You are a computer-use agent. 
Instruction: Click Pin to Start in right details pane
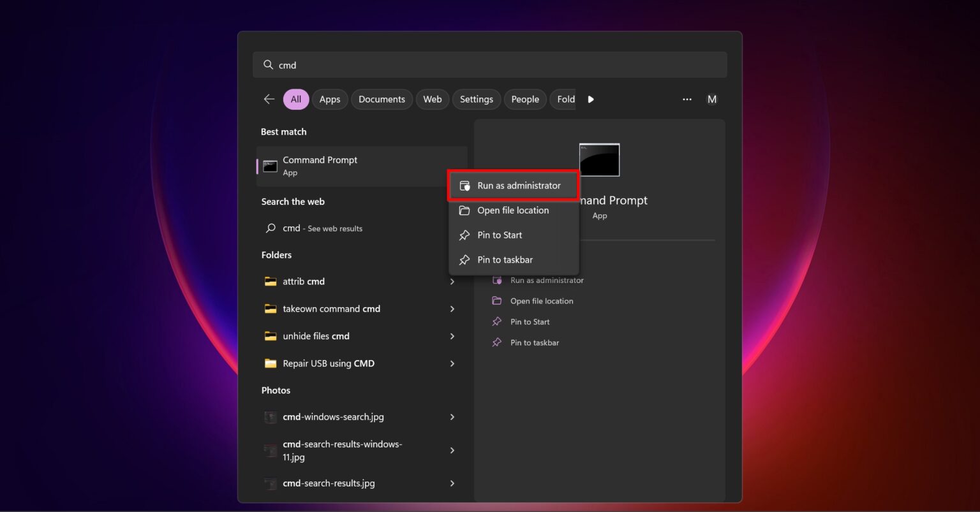pos(530,322)
